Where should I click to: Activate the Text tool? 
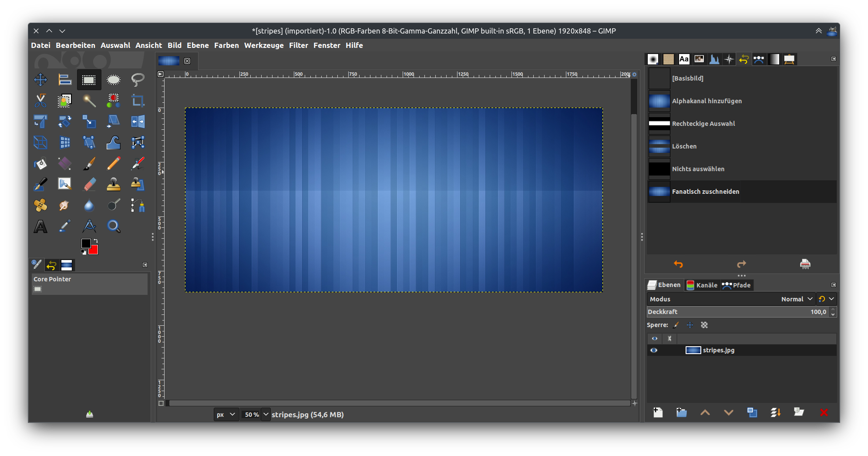coord(40,226)
